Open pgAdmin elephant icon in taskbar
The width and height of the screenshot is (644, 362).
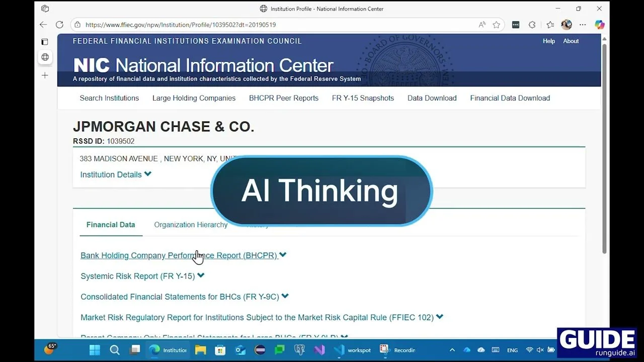pos(299,350)
